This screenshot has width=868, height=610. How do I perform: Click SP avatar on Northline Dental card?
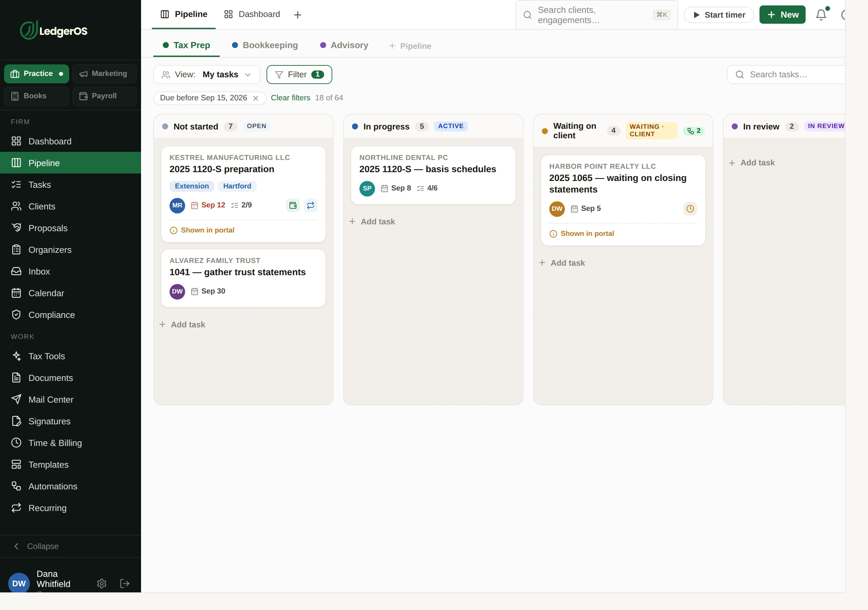(367, 188)
